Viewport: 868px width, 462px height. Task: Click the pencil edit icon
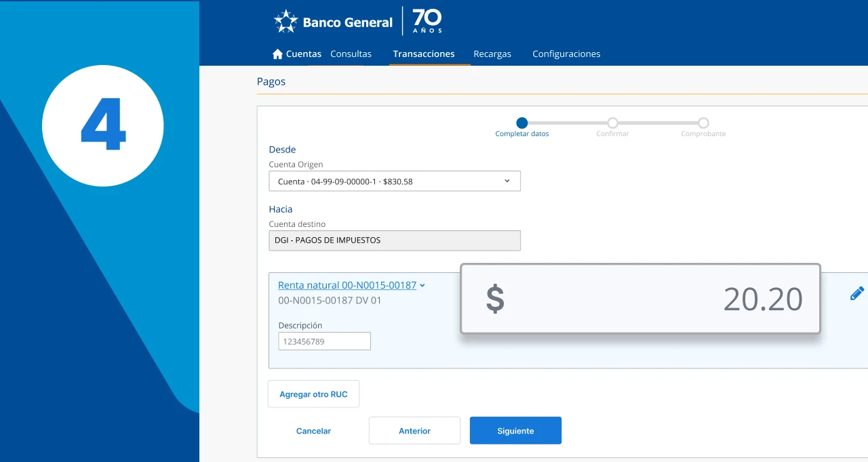[x=856, y=293]
